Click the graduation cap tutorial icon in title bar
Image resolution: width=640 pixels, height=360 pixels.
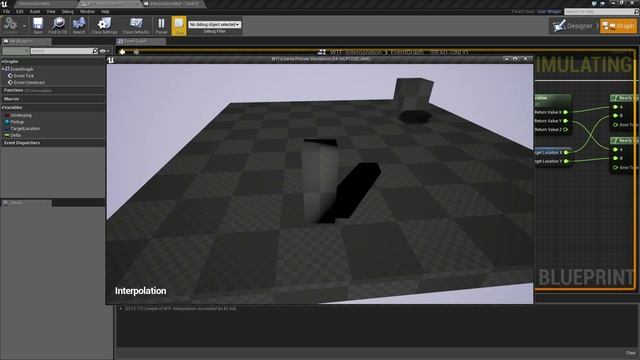coord(602,3)
